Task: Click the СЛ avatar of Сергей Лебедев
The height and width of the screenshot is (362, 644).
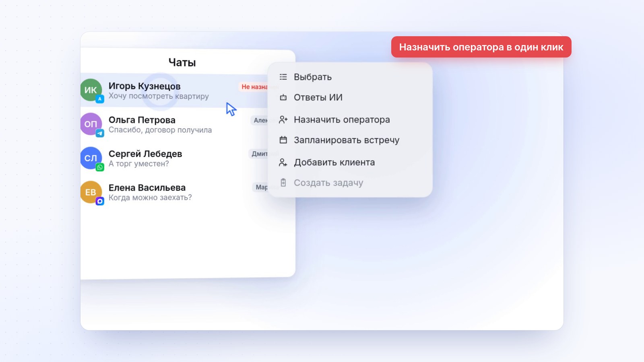Action: point(91,158)
